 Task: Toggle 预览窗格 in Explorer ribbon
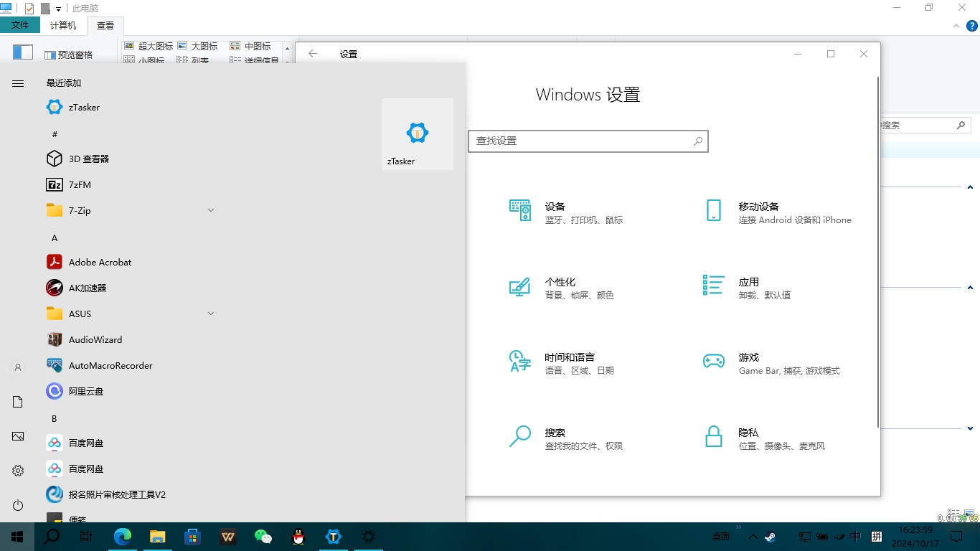[69, 55]
